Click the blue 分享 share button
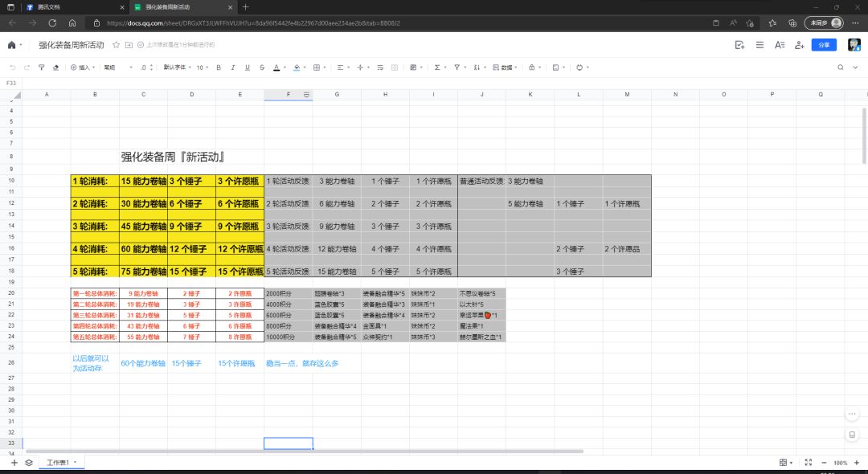 (824, 45)
